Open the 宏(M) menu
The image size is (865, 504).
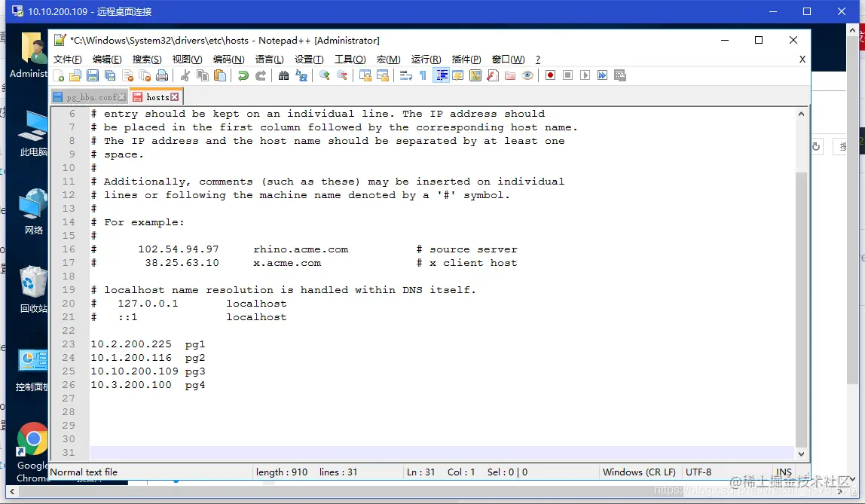(x=388, y=60)
